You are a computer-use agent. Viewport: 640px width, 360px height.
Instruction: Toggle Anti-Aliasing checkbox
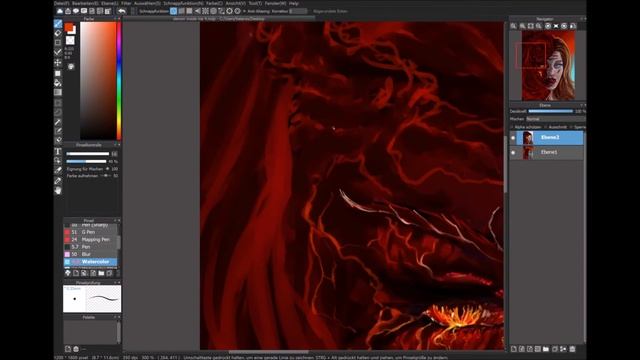click(244, 11)
